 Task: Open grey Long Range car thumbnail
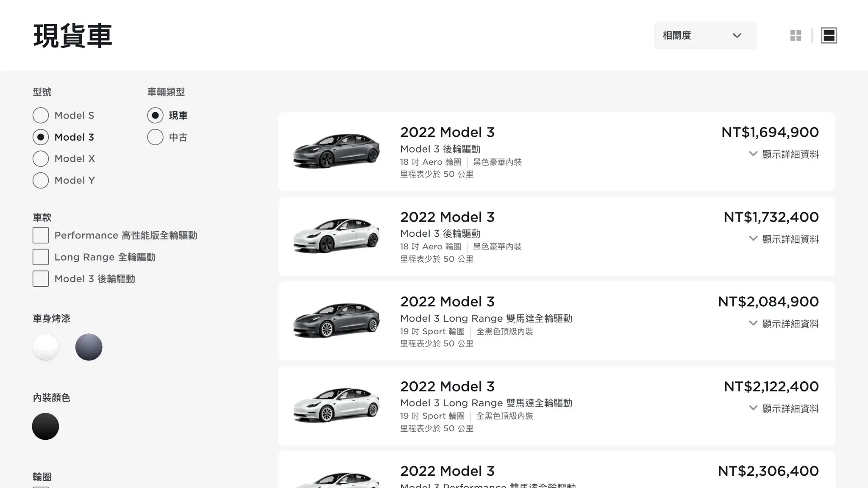click(336, 320)
